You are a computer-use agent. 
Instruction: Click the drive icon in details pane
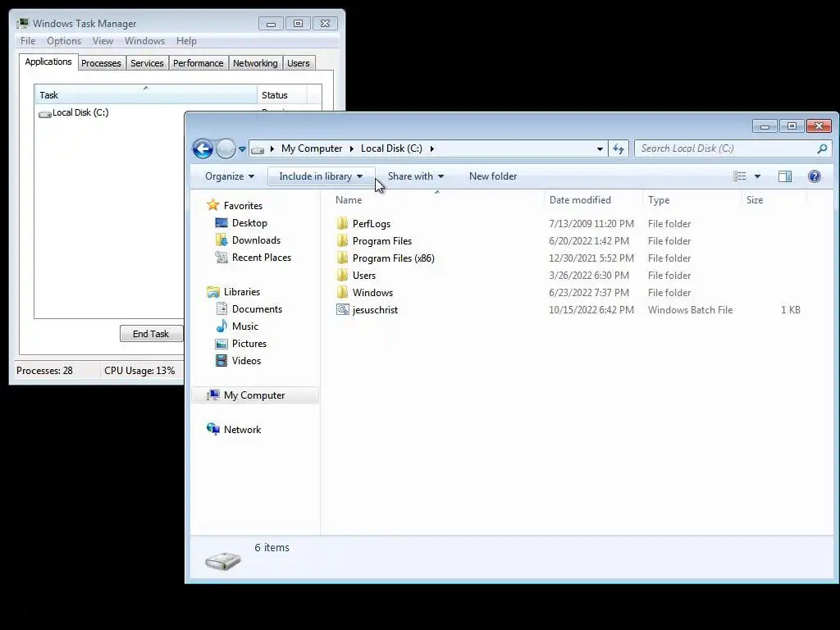223,561
